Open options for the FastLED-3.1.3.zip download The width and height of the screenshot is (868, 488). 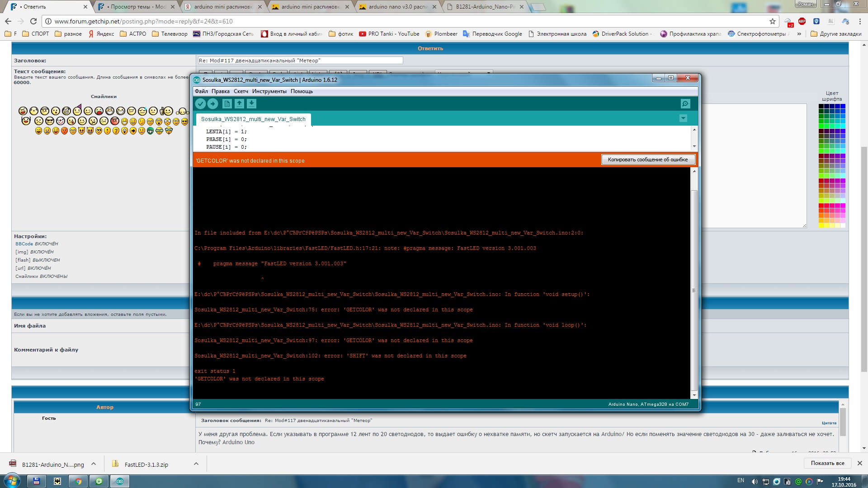click(x=196, y=464)
